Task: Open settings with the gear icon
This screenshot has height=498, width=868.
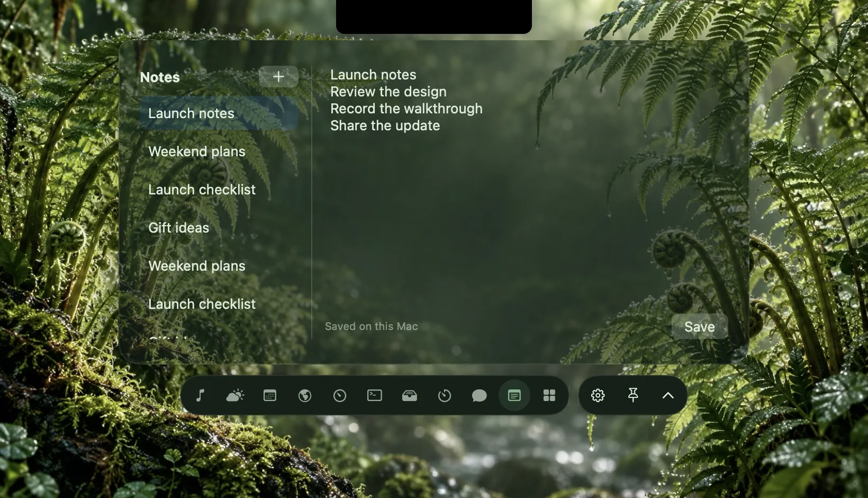Action: 598,395
